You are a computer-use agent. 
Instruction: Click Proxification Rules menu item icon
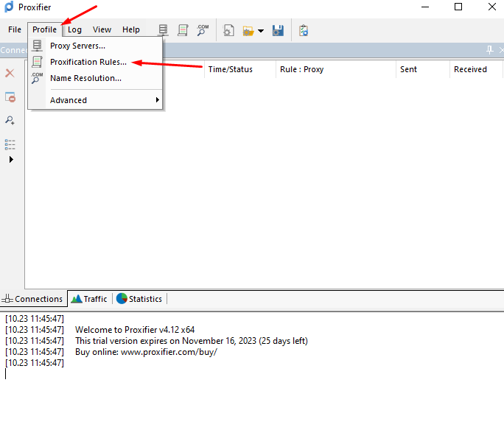[37, 62]
